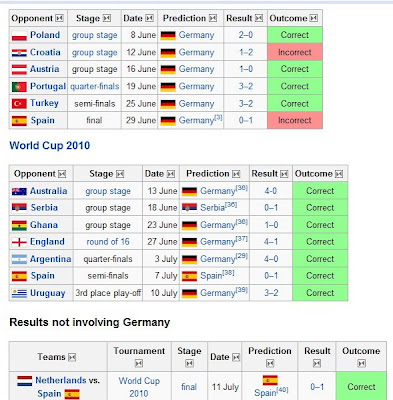The image size is (393, 400).
Task: Open the Portugal opponent link
Action: click(48, 86)
